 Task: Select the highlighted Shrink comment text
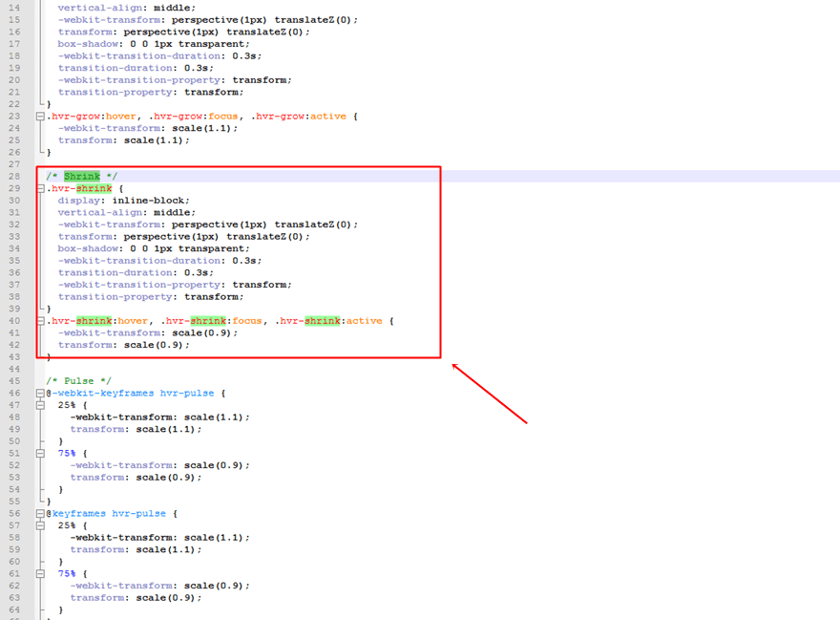(82, 176)
